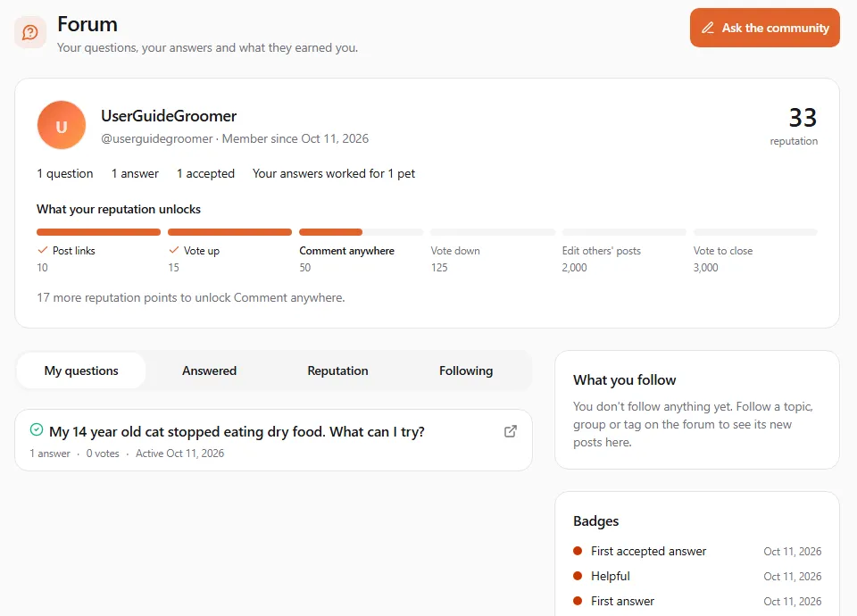
Task: Open the cat question in a new window
Action: (x=510, y=431)
